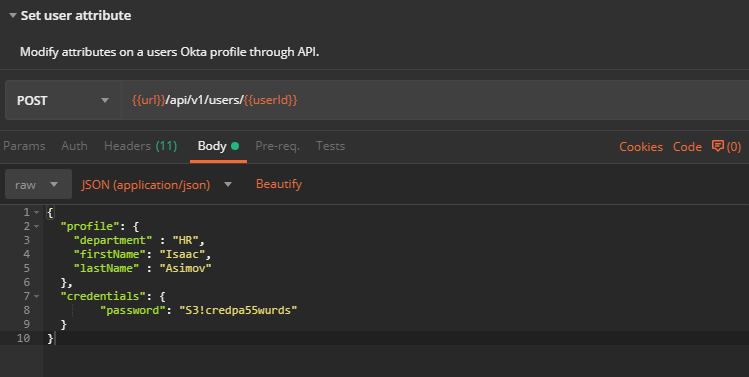Click the "firstName" key
Screen dimensions: 749x377
[109, 254]
